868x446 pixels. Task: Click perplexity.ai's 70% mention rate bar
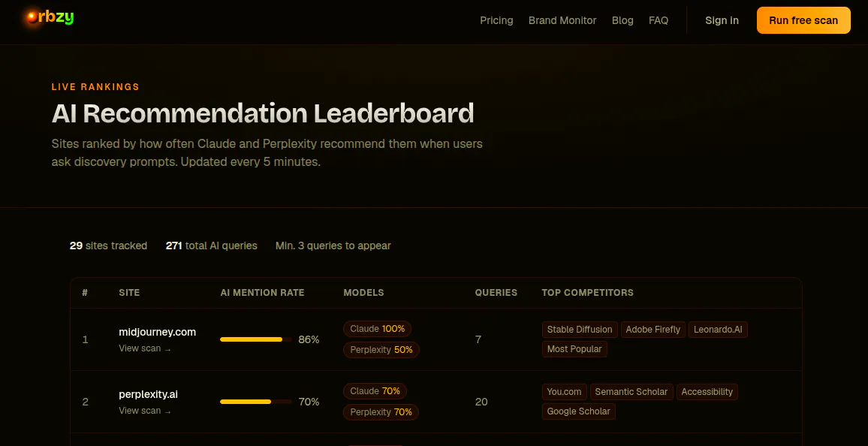pyautogui.click(x=256, y=402)
